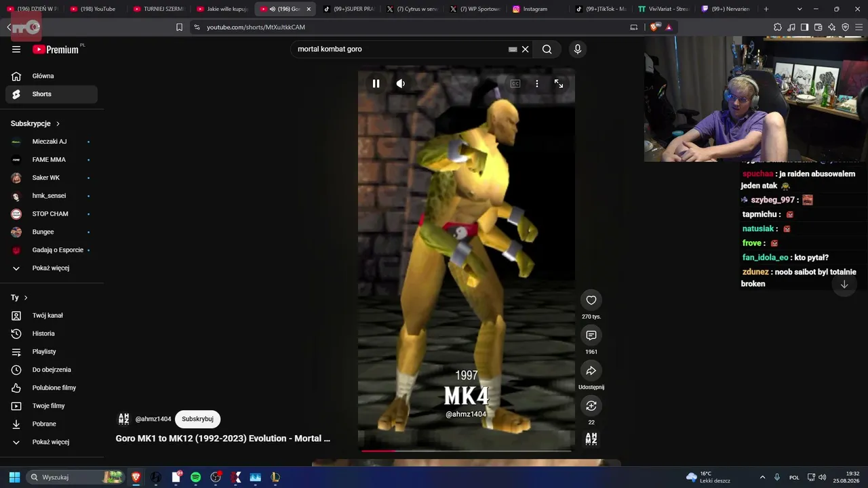Share the short via Udostępnij
868x488 pixels.
(x=591, y=371)
